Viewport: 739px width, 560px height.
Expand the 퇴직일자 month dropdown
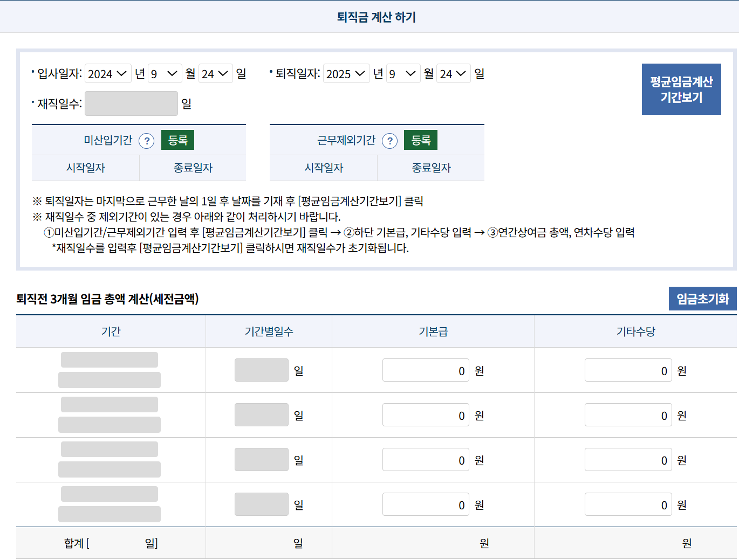(403, 74)
